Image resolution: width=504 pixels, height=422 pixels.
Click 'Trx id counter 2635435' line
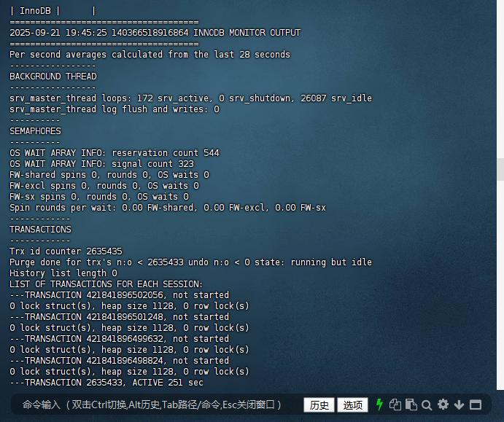[66, 251]
